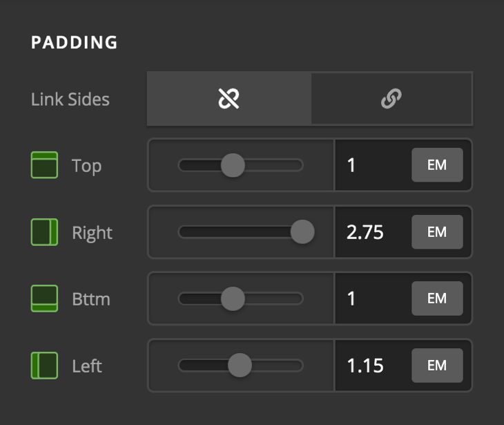Click the Bottom padding side icon
Screen dimensions: 504x425
44,299
